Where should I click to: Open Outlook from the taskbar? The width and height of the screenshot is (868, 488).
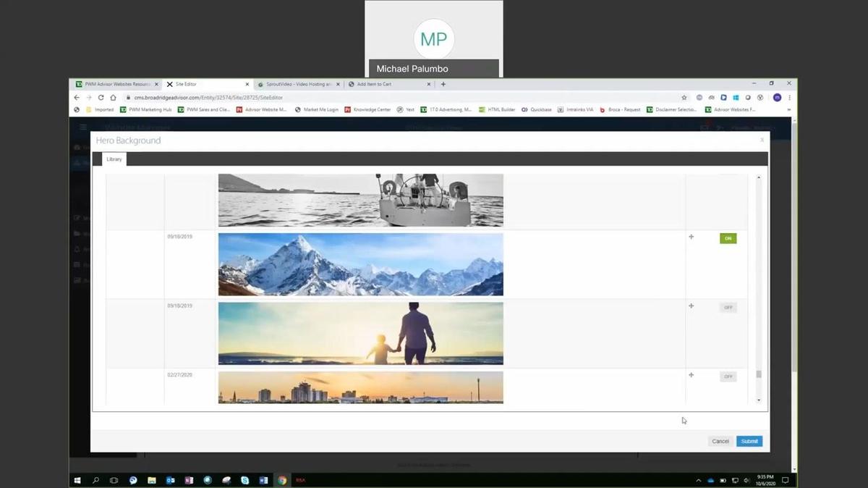tap(171, 480)
